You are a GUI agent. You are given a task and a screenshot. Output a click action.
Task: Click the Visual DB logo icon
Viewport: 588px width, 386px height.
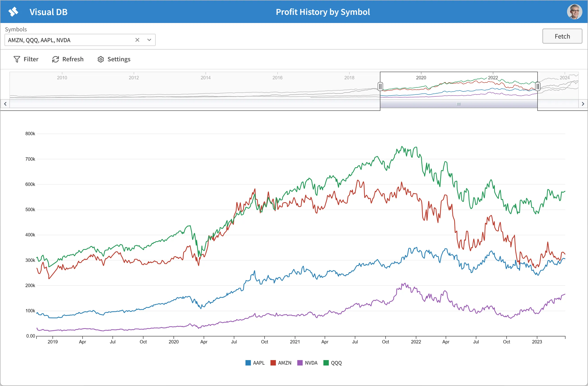pos(14,11)
